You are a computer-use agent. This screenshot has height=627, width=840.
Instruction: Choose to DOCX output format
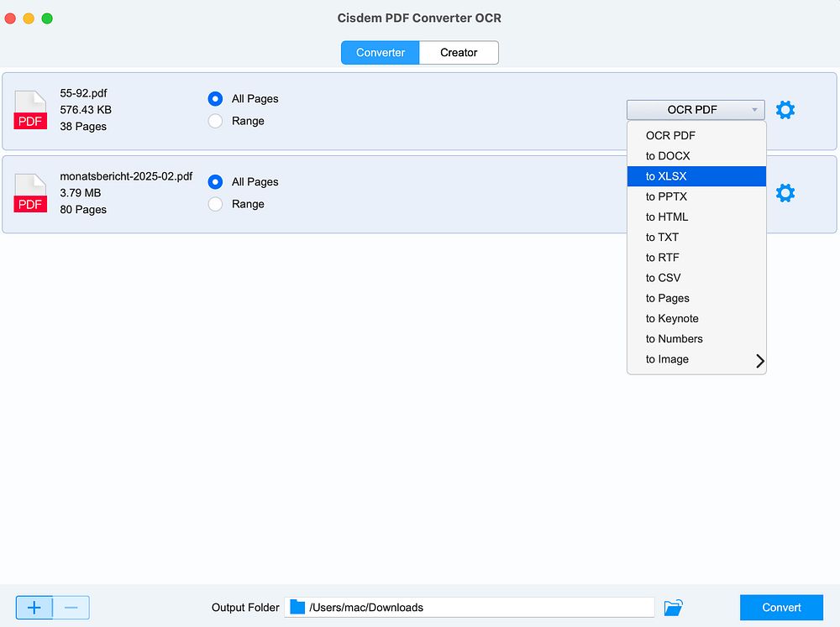coord(696,156)
